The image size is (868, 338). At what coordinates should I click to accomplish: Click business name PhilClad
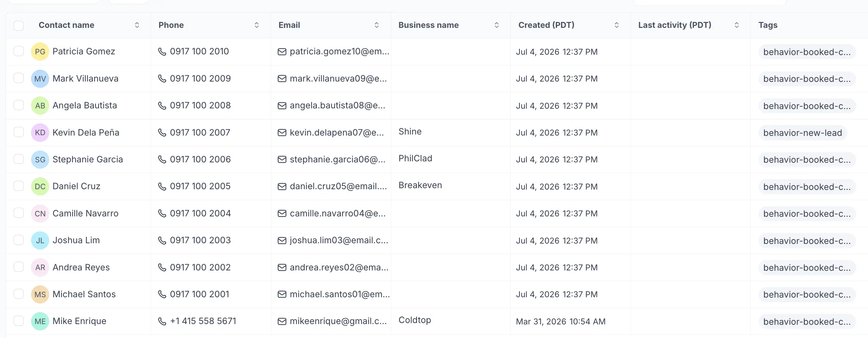point(415,158)
